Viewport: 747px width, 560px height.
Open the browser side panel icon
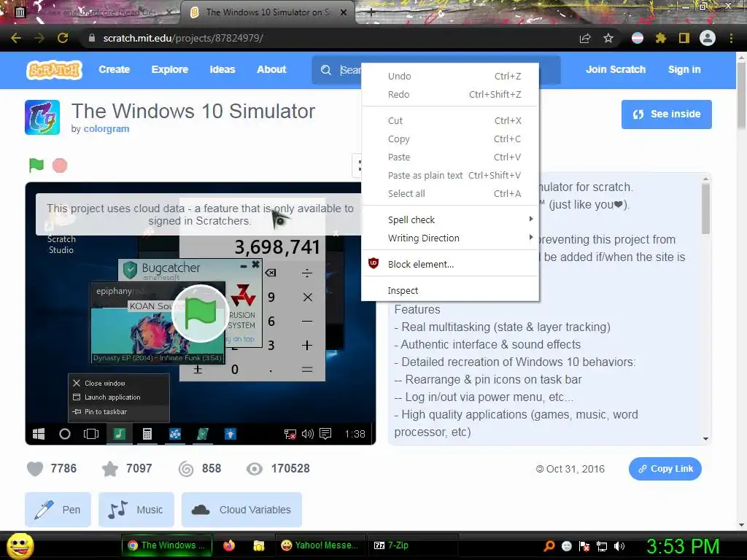(x=684, y=38)
